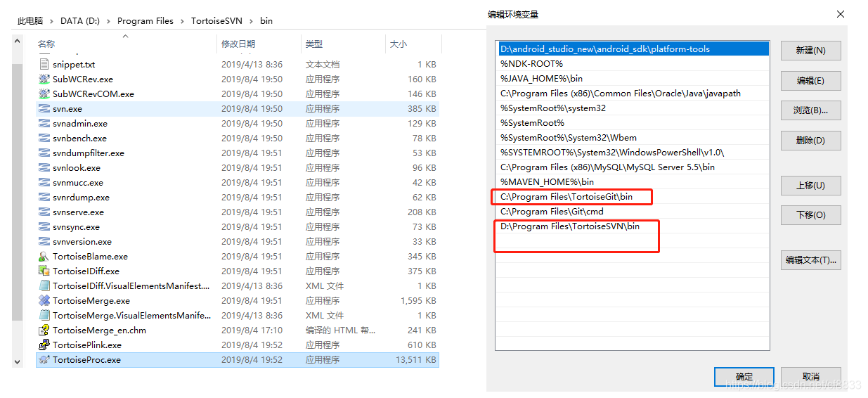868x398 pixels.
Task: Select the SubWCRev.exe icon
Action: (x=44, y=79)
